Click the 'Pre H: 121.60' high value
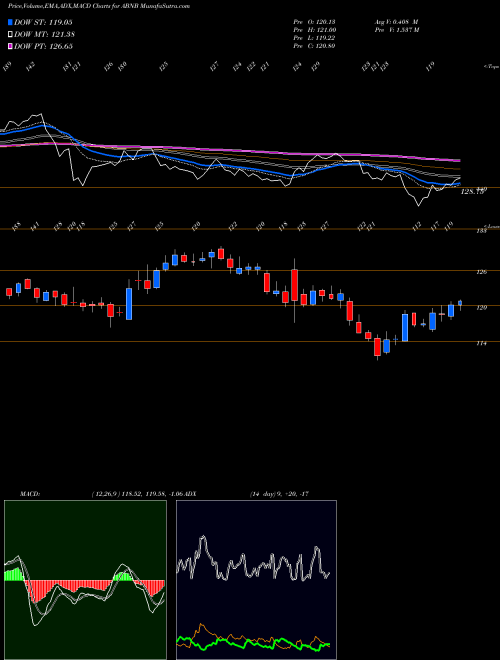Image resolution: width=500 pixels, height=660 pixels. (x=314, y=30)
